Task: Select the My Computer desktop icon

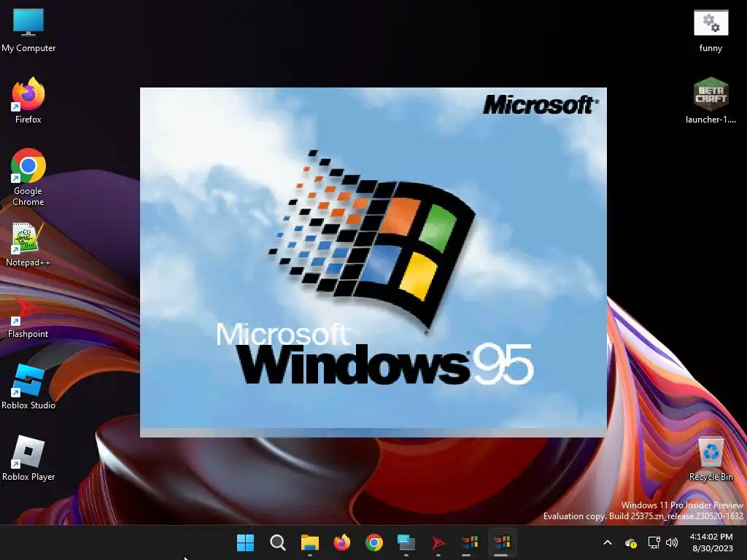Action: (x=28, y=29)
